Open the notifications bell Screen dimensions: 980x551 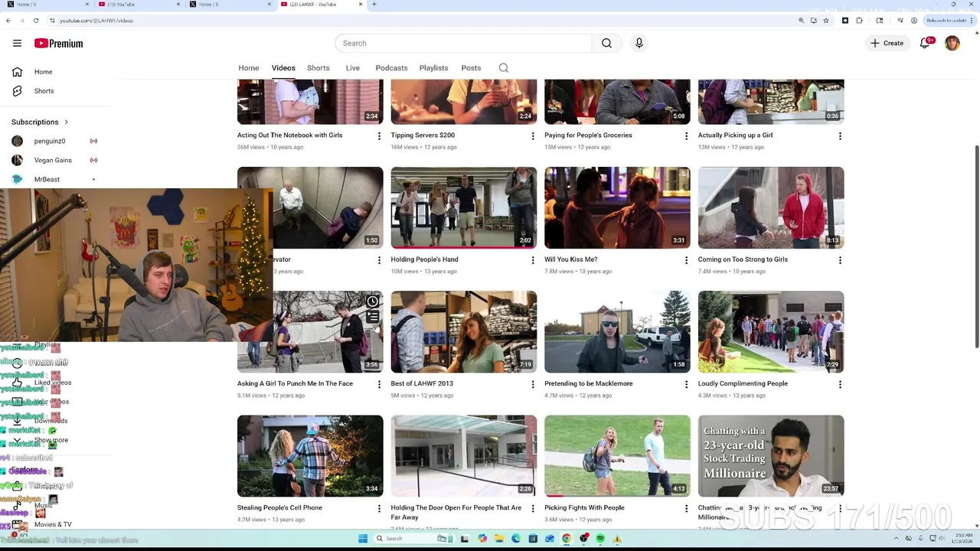pyautogui.click(x=925, y=44)
